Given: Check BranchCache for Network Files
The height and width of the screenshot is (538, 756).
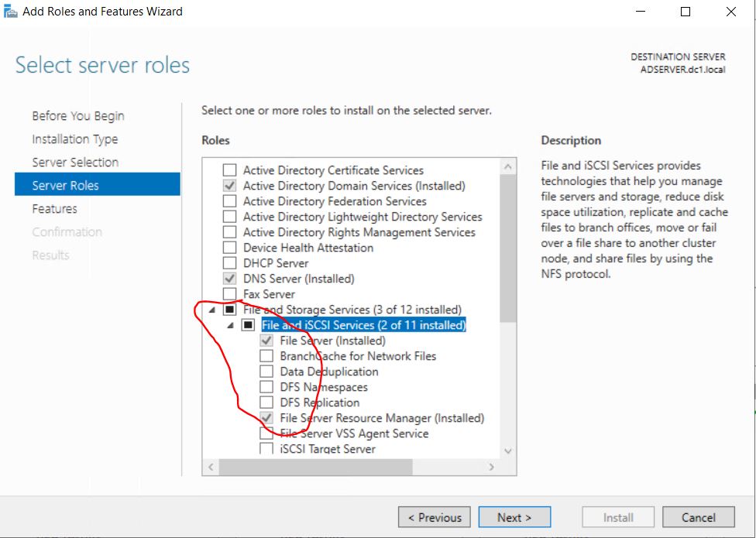Looking at the screenshot, I should 266,356.
